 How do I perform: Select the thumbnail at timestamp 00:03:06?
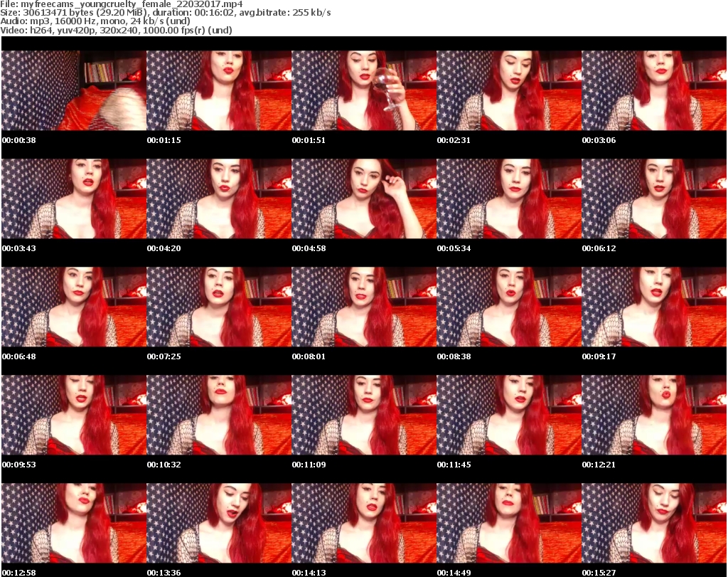(654, 90)
